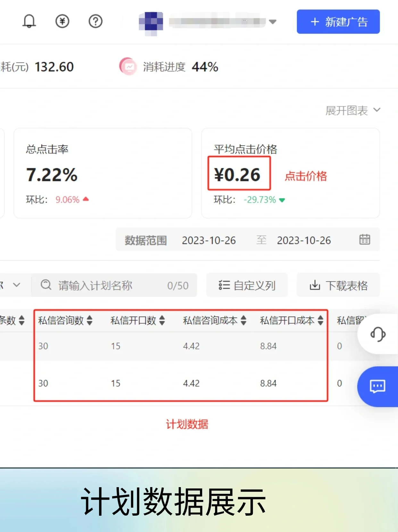Expand the chart with 展开图表

click(352, 111)
